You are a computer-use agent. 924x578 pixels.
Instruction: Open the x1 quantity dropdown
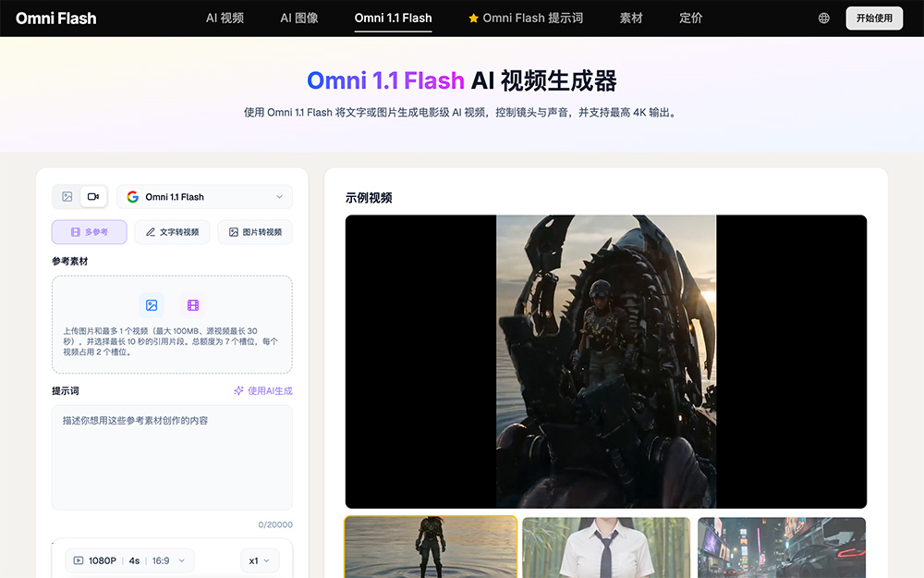tap(260, 560)
